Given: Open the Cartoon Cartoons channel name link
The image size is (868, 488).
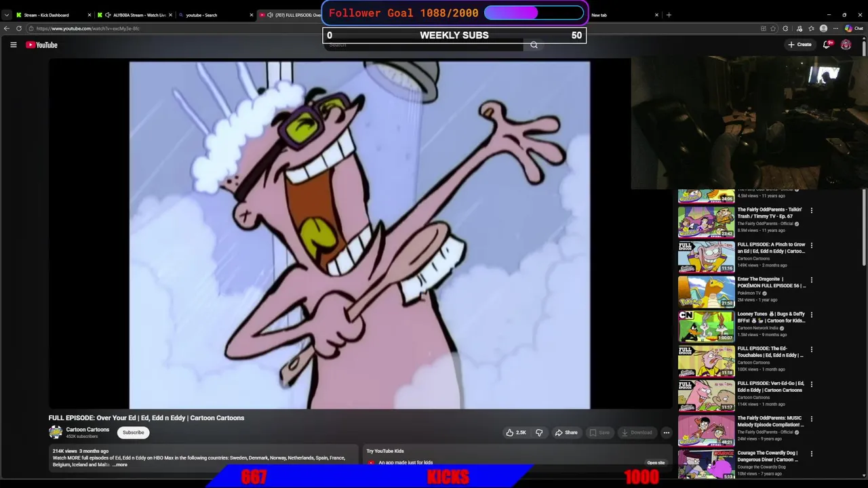Looking at the screenshot, I should [87, 430].
